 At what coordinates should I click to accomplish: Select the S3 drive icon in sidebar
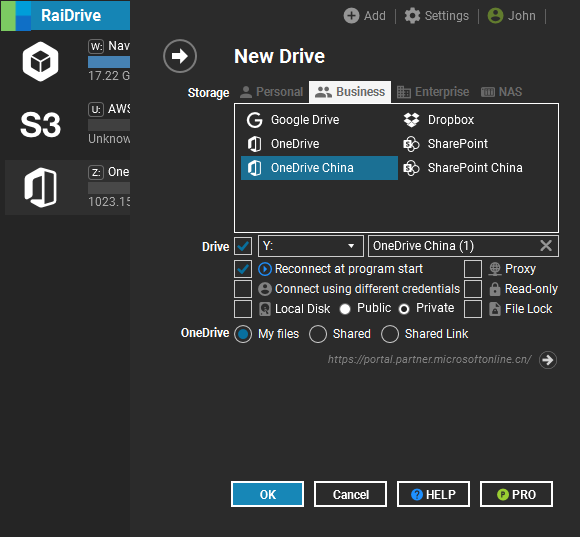(x=40, y=125)
